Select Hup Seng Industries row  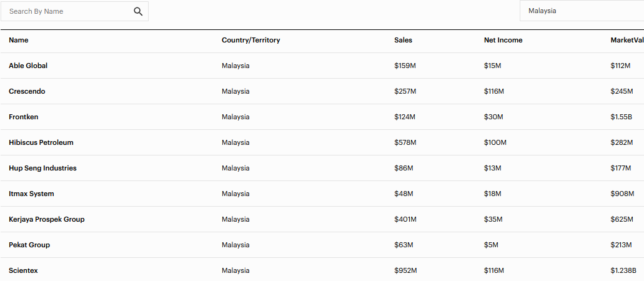(x=42, y=168)
